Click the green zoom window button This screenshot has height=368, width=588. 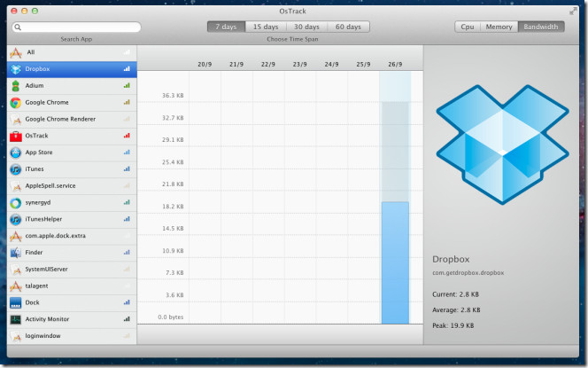pyautogui.click(x=35, y=11)
